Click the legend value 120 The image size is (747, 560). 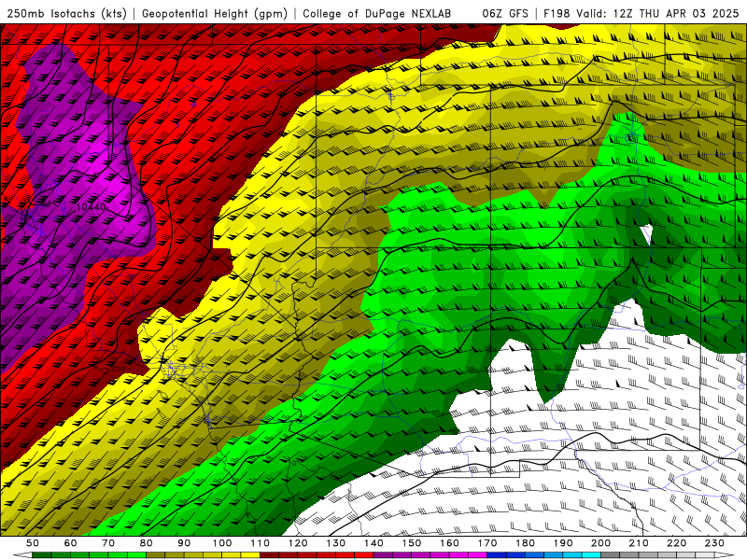298,543
